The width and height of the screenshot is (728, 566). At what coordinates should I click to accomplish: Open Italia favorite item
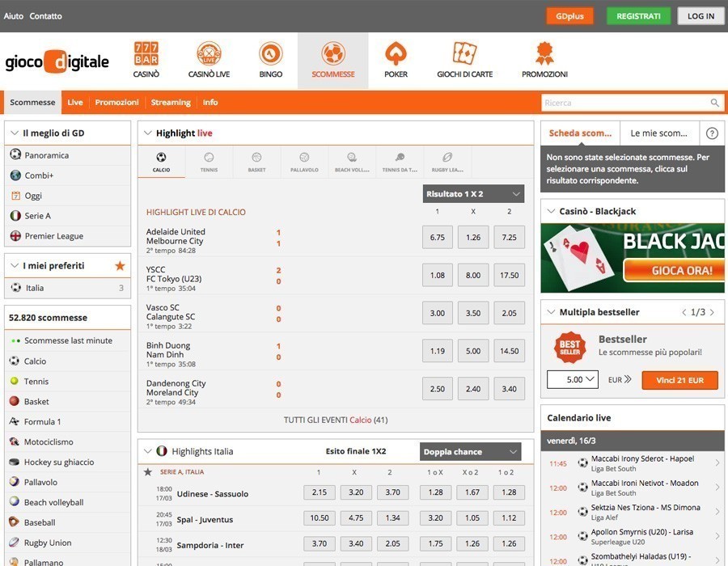[68, 288]
